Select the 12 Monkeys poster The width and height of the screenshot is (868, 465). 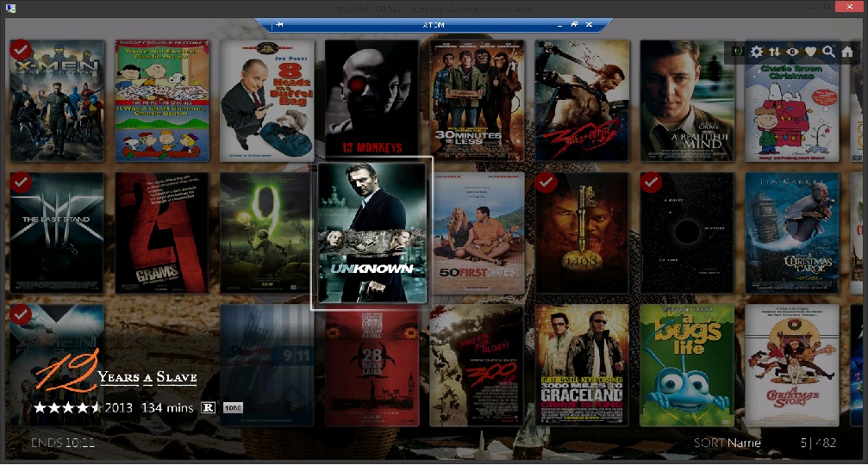[372, 100]
